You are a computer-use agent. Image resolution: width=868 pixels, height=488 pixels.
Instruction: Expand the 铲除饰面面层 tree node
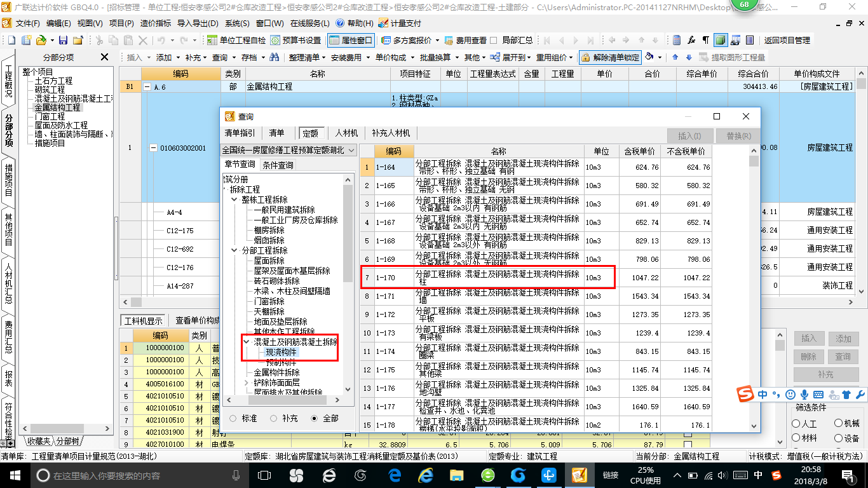click(247, 383)
